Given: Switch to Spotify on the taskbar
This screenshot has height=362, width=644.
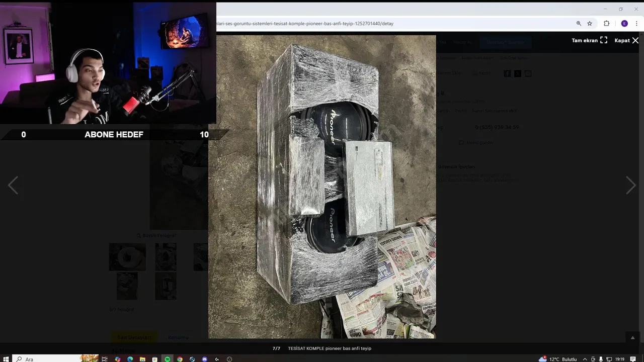Looking at the screenshot, I should [x=167, y=359].
